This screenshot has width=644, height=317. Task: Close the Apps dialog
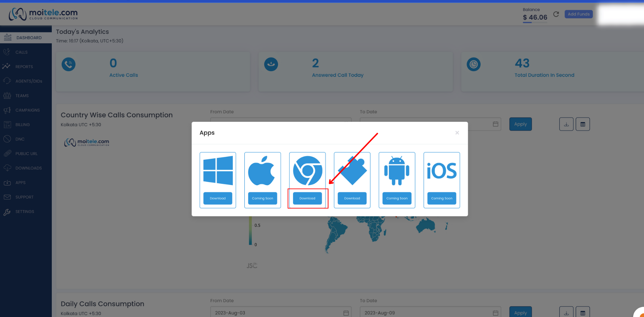coord(457,133)
